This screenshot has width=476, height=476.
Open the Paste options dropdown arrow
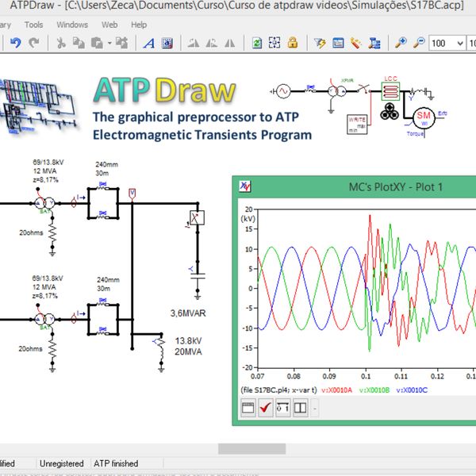click(x=109, y=43)
